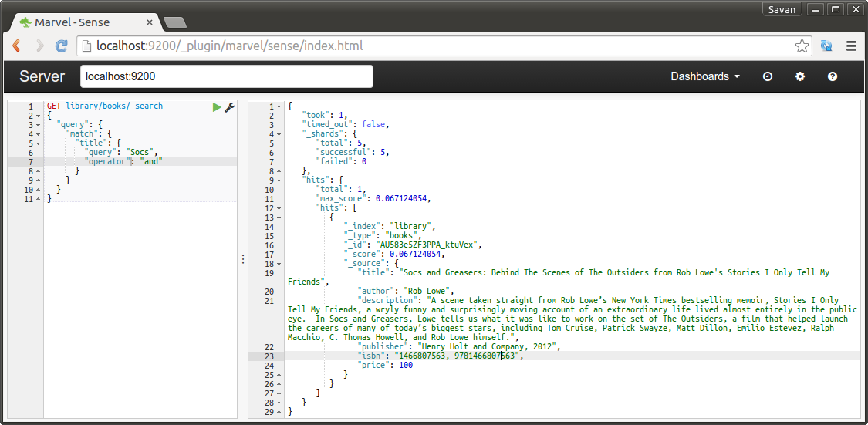The width and height of the screenshot is (868, 425).
Task: Click the Server label in the header
Action: (42, 76)
